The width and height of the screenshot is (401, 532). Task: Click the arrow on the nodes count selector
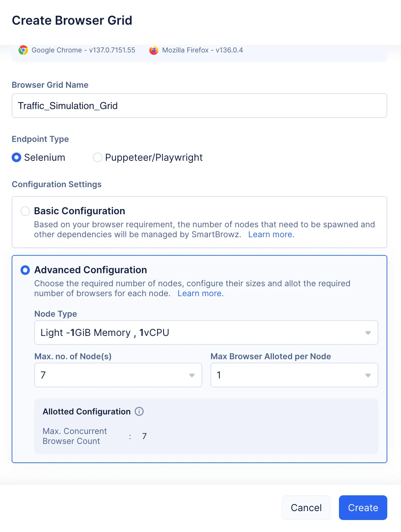coord(192,375)
